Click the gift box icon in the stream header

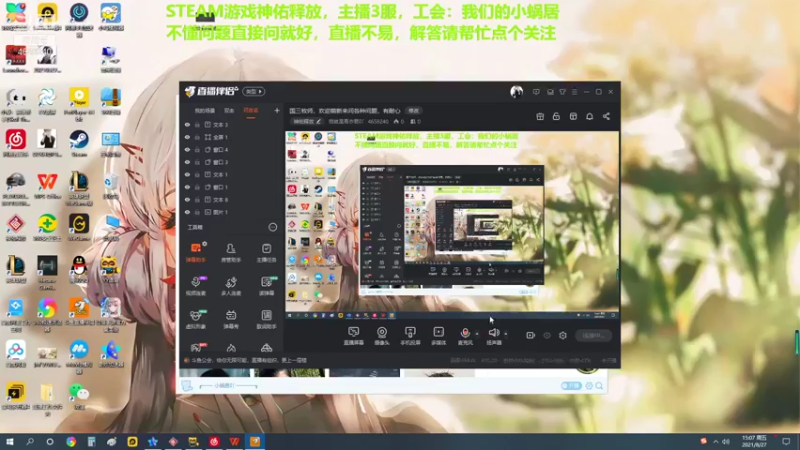click(540, 116)
